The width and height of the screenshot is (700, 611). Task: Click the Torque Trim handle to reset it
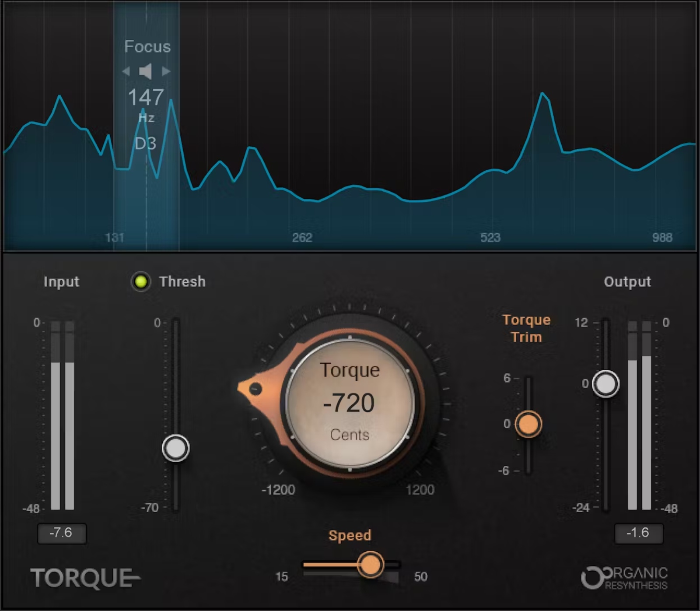click(x=528, y=424)
